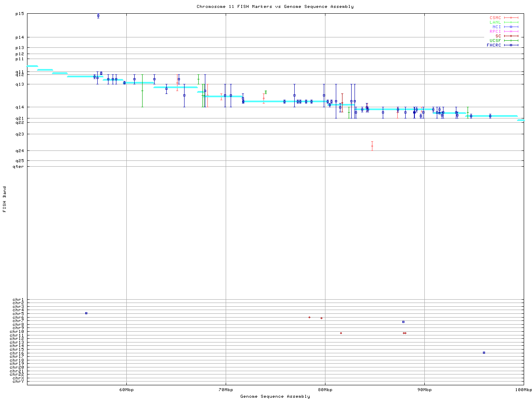This screenshot has width=532, height=399.
Task: Click the qter band label
Action: [x=18, y=167]
